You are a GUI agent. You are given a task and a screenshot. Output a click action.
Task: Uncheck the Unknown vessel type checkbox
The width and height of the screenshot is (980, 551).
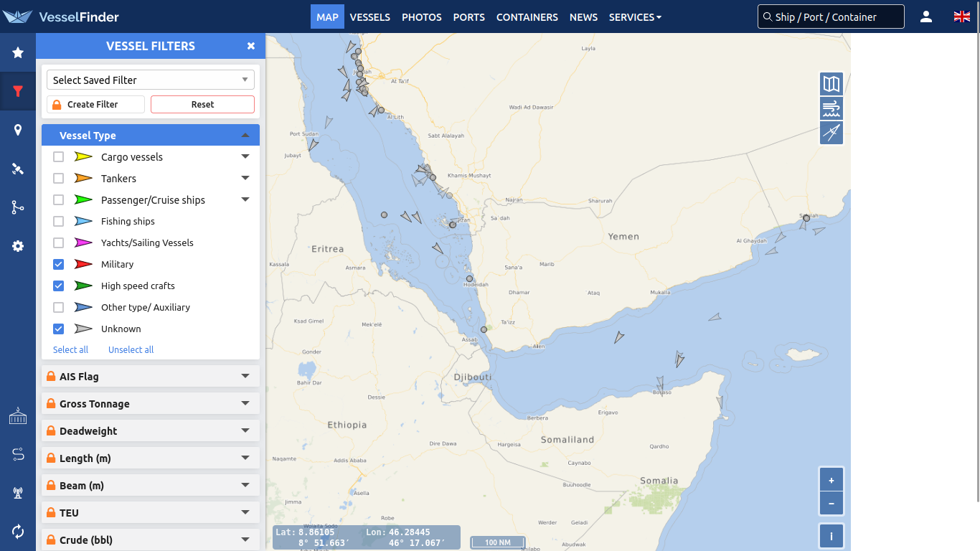coord(59,329)
